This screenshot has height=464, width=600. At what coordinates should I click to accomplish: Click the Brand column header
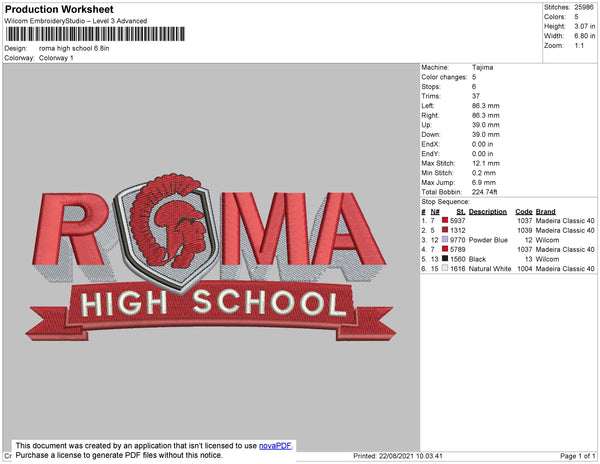pos(545,212)
